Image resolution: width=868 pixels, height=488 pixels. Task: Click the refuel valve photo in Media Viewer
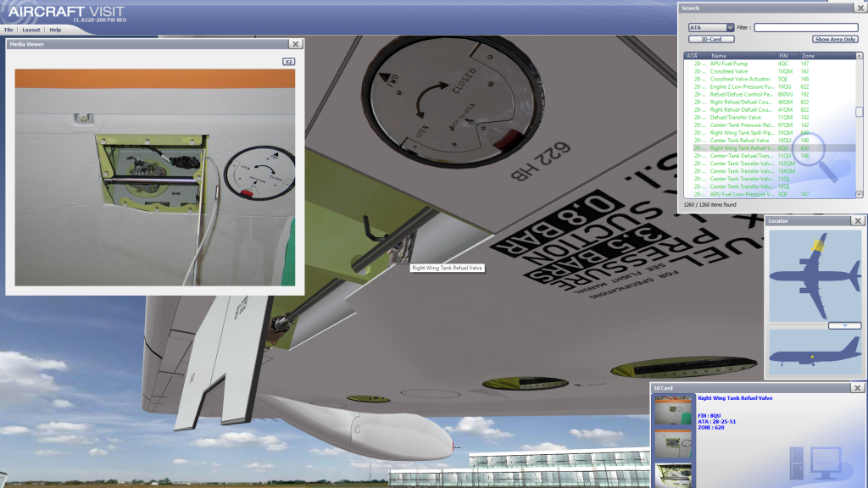pos(155,178)
